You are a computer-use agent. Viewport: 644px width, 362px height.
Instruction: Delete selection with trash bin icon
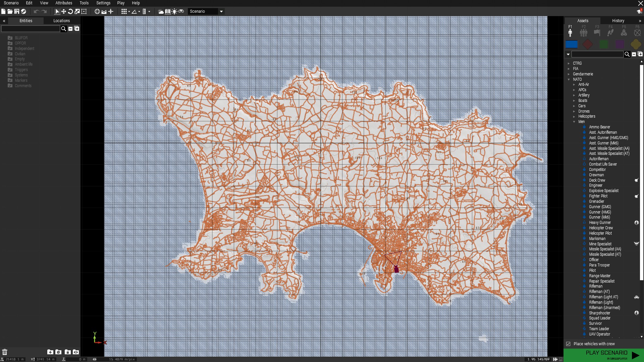point(5,352)
